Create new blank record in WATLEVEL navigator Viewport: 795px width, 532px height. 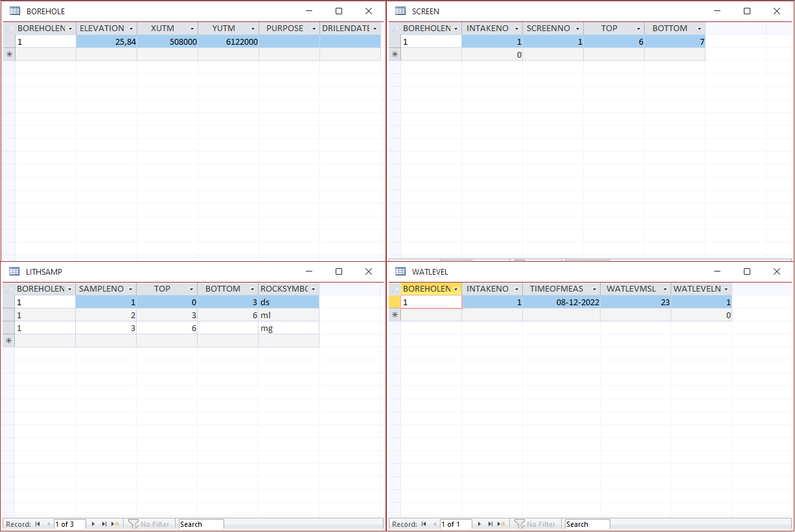coord(501,524)
